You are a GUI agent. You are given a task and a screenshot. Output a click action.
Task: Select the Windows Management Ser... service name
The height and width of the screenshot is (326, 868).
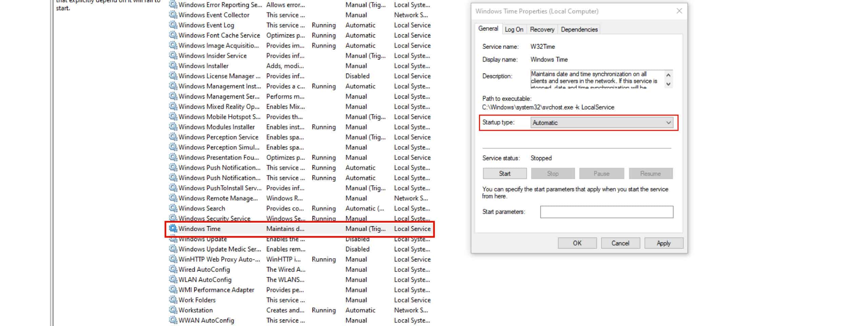pos(219,96)
